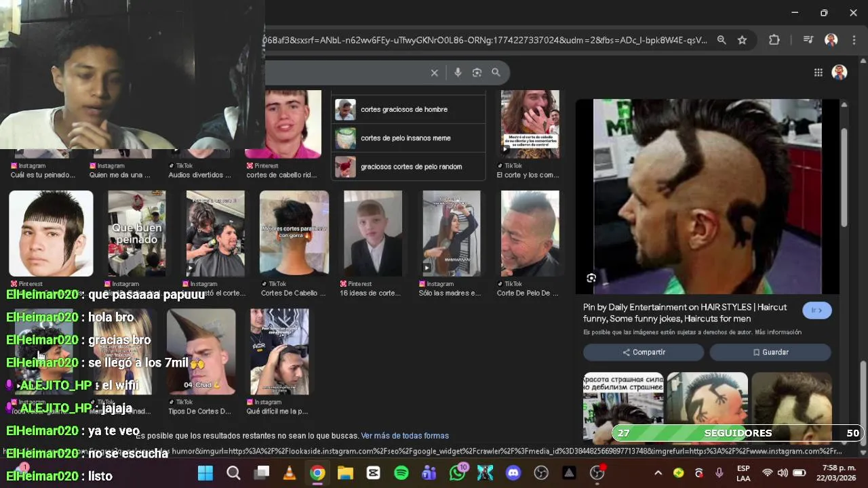
Task: Open 'Más información' copyright link
Action: tap(778, 332)
